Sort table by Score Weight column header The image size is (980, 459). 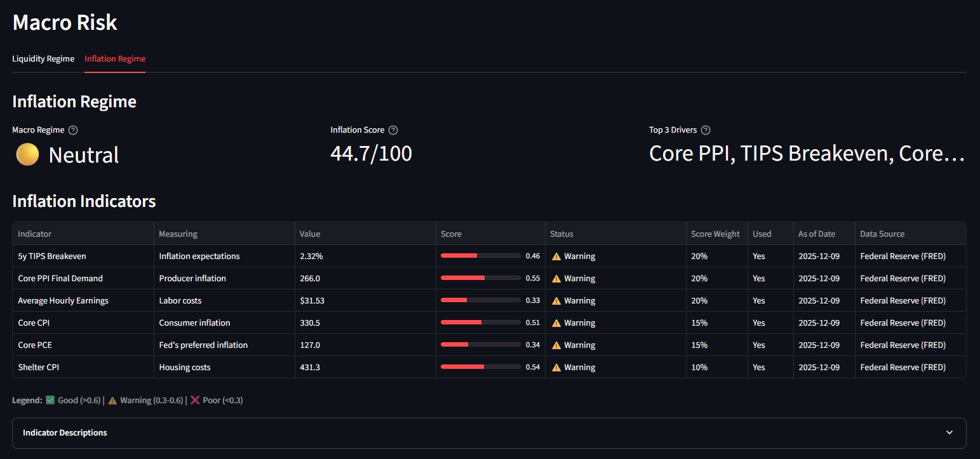[x=715, y=234]
